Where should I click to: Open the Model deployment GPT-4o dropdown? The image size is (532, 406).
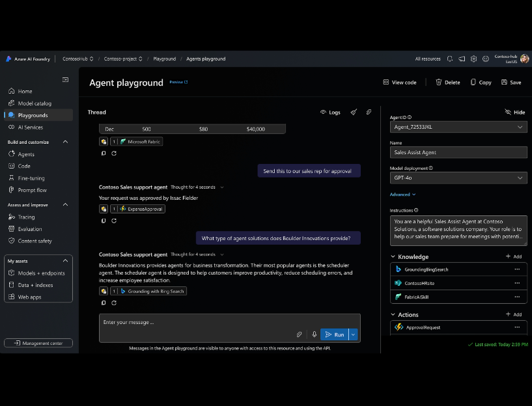click(458, 178)
